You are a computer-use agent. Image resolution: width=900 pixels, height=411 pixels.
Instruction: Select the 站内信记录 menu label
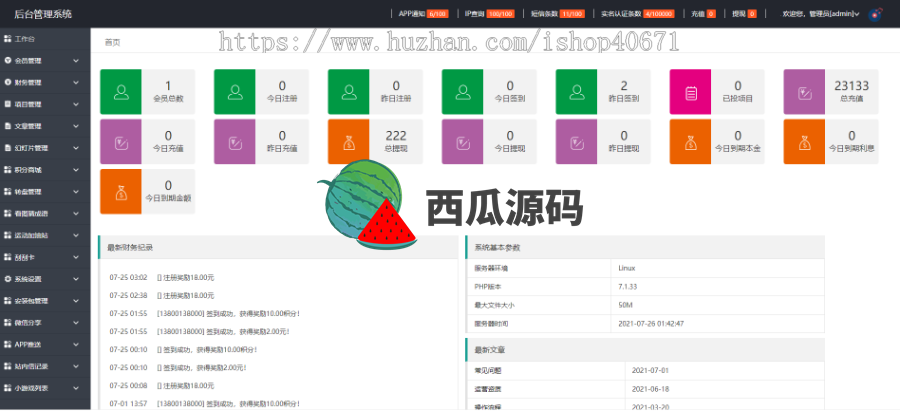pos(31,366)
